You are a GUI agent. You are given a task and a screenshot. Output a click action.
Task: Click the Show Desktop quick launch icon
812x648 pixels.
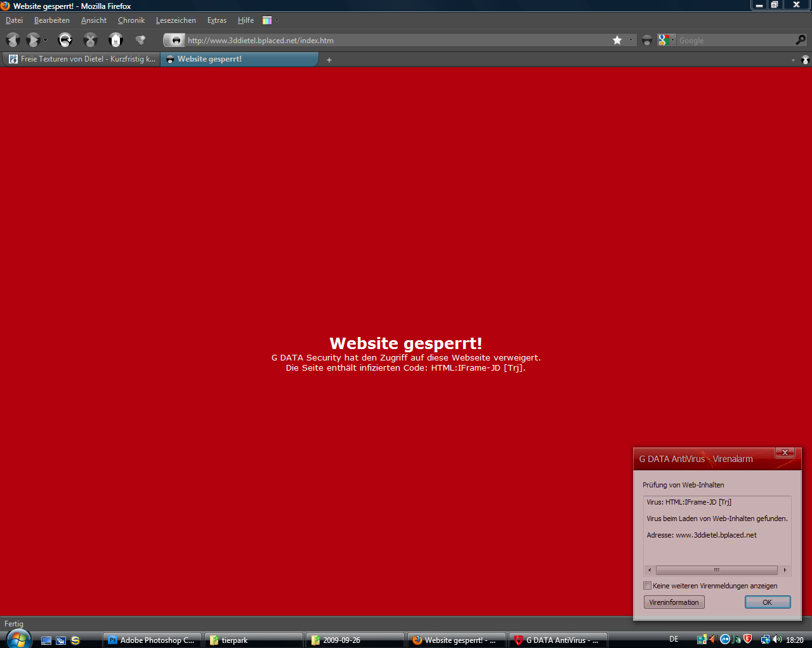46,640
